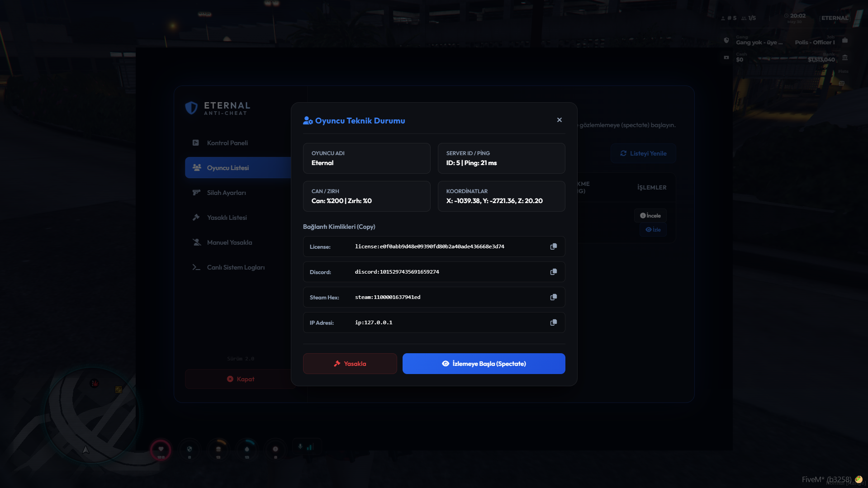
Task: Click the player name Eternal
Action: pyautogui.click(x=323, y=163)
